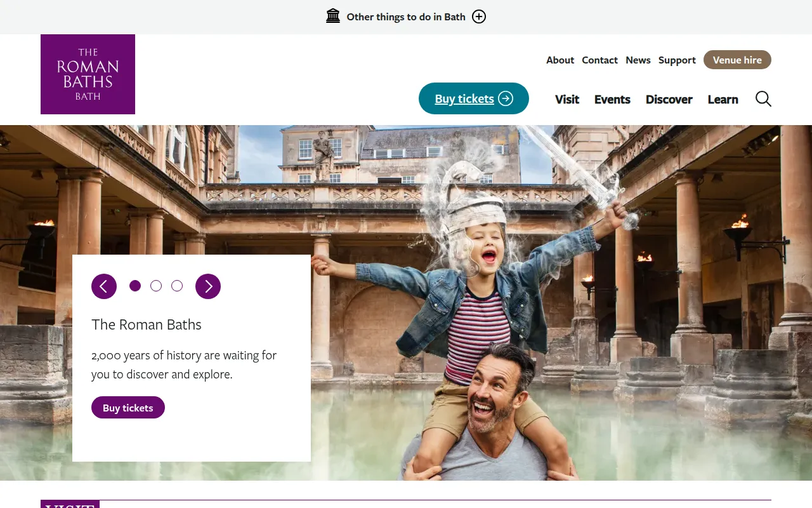Advance carousel with right arrow button
This screenshot has height=508, width=812.
click(x=208, y=286)
